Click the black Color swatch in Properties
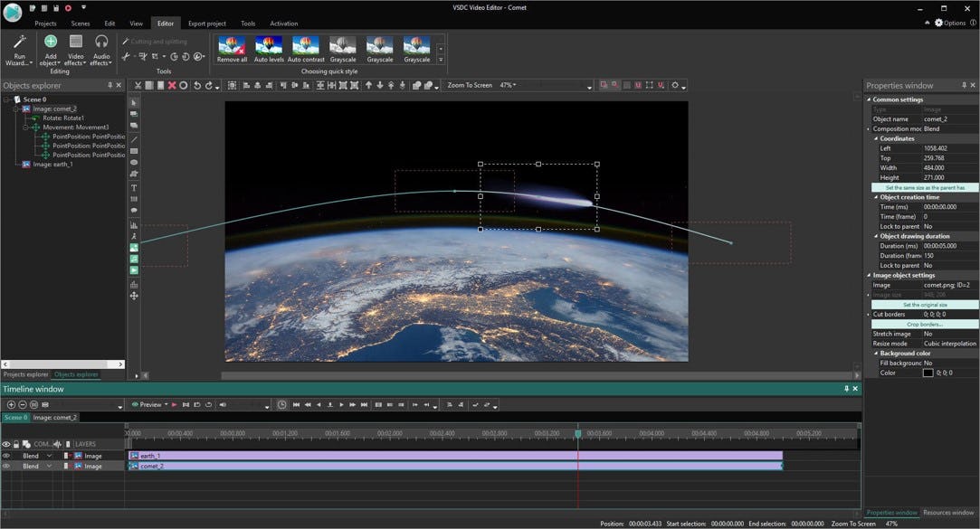Viewport: 980px width, 529px height. coord(928,373)
